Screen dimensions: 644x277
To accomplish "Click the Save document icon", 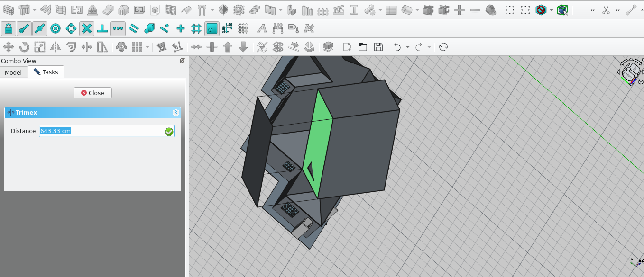I will pyautogui.click(x=378, y=47).
